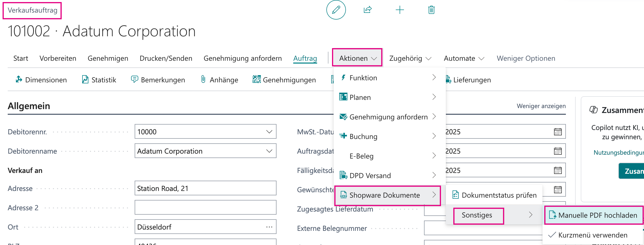The height and width of the screenshot is (245, 644).
Task: Click the Anhänge paperclip icon
Action: click(203, 79)
